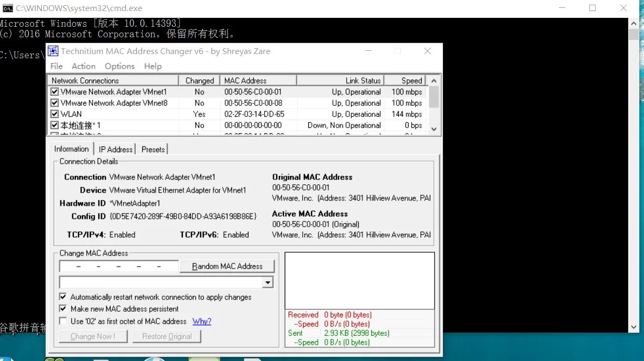644x361 pixels.
Task: Click the Restore Original button
Action: (167, 336)
